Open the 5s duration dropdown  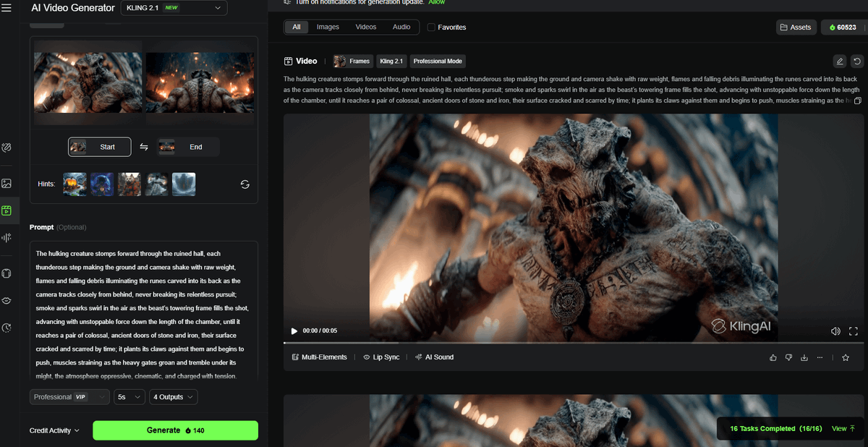click(x=129, y=397)
